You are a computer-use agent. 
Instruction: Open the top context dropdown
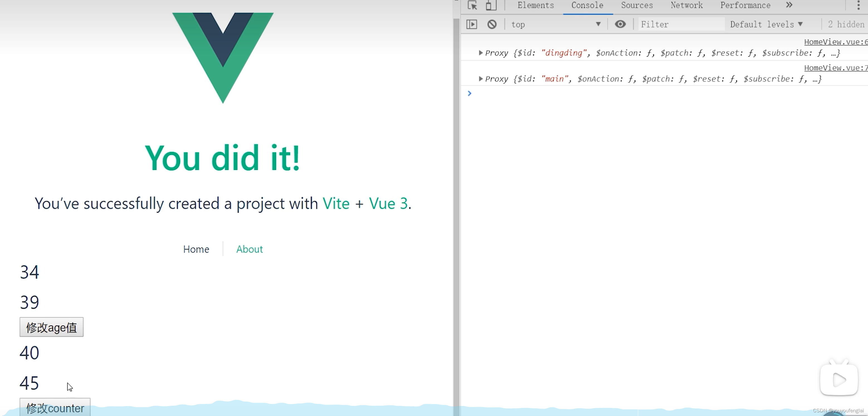[x=556, y=24]
